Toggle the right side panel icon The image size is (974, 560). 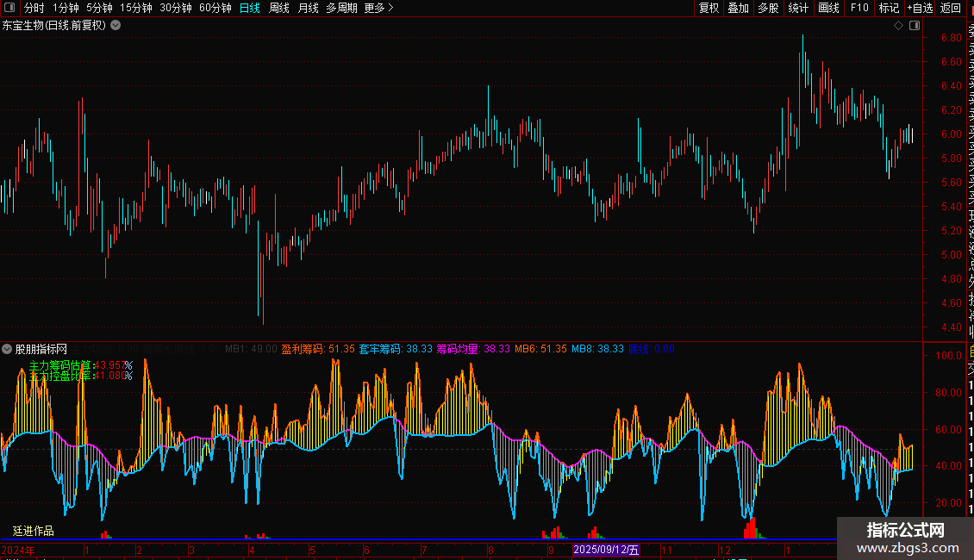(915, 26)
